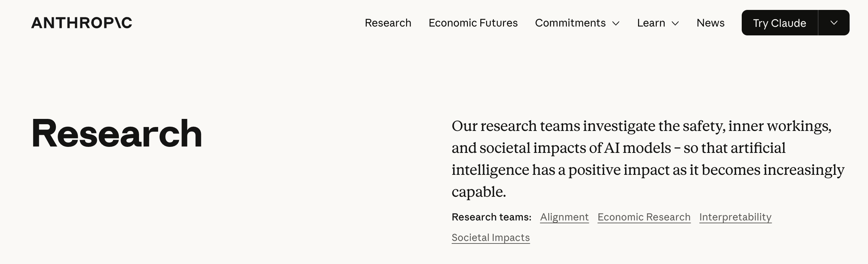Viewport: 868px width, 264px height.
Task: Open the arrow dropdown beside Try Claude
Action: point(834,23)
